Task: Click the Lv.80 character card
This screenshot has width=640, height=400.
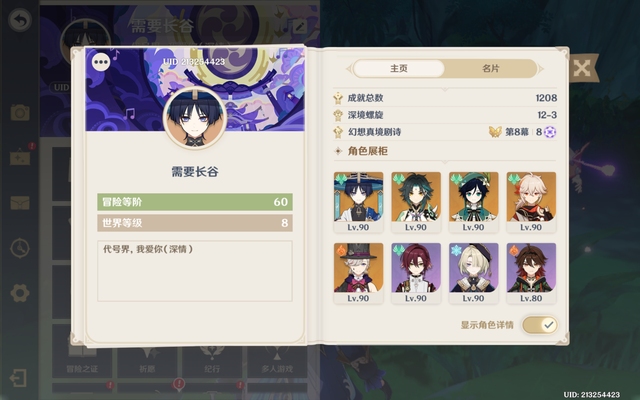Action: [x=531, y=273]
